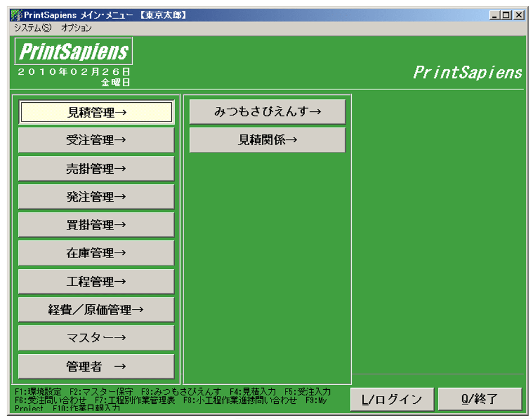Open the 受注管理→ menu button
The width and height of the screenshot is (532, 419).
[x=96, y=140]
